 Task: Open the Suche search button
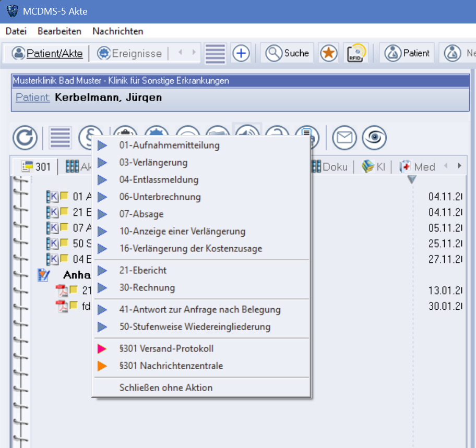(x=288, y=53)
